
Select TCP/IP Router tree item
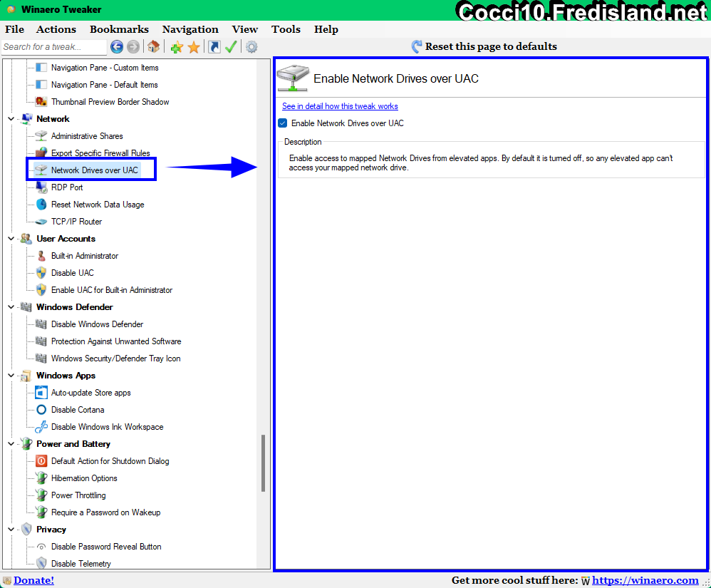(77, 222)
